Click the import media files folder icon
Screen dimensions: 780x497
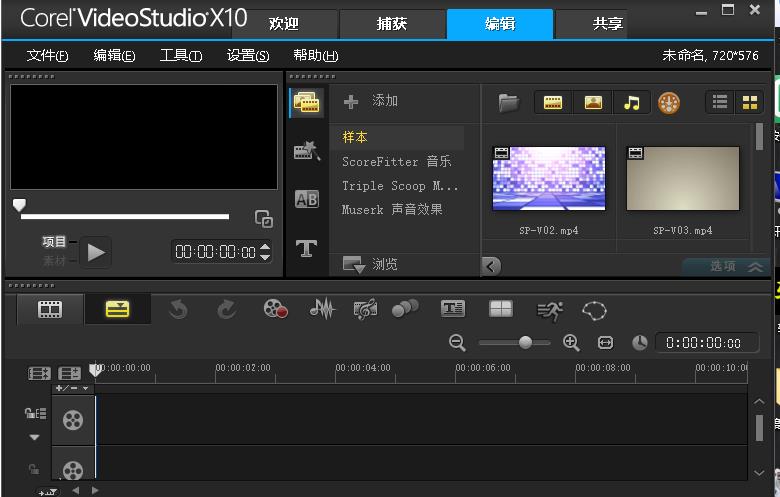coord(508,103)
